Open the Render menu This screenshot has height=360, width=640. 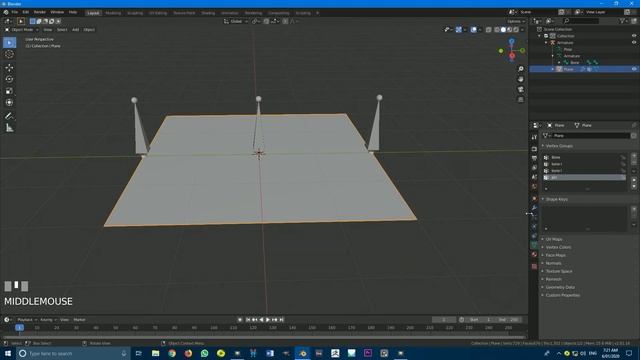coord(40,12)
